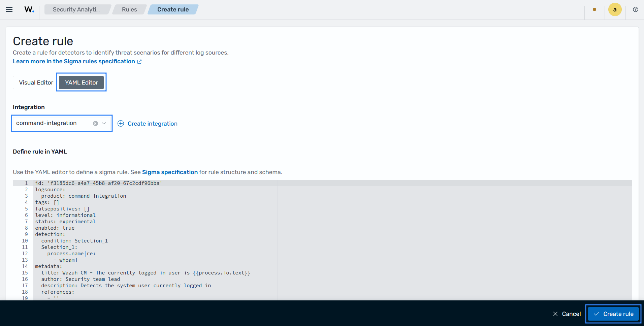The height and width of the screenshot is (326, 644).
Task: Click the 'process.name|re:' line
Action: click(71, 254)
